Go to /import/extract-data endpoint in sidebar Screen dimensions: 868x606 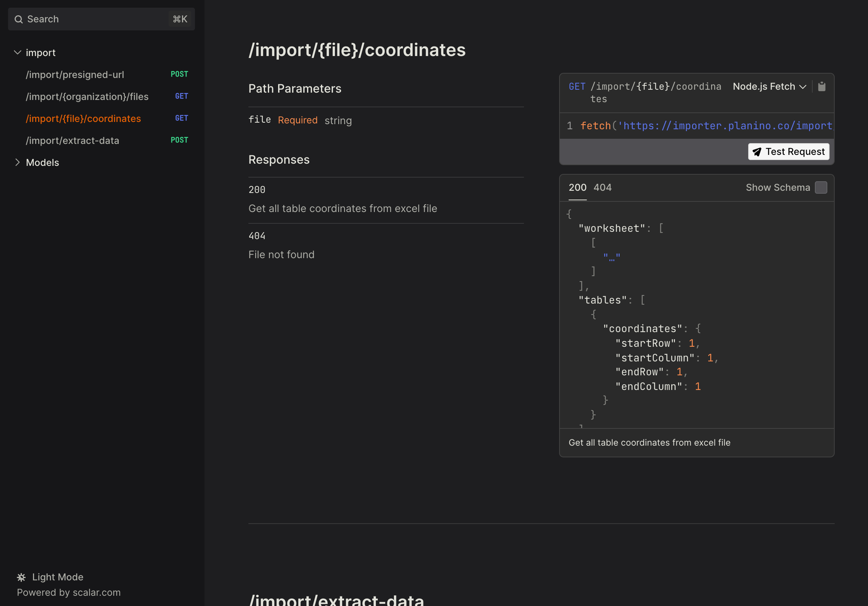click(72, 141)
